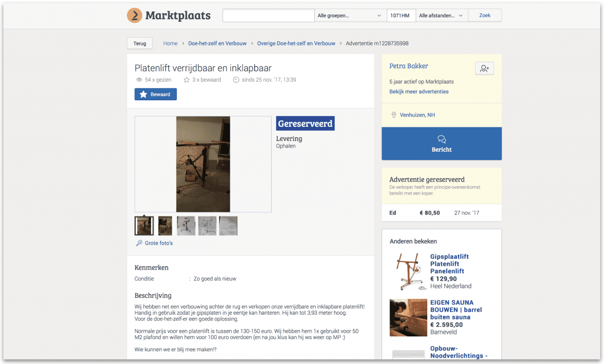This screenshot has width=605, height=364.
Task: Click the follow seller person-plus icon
Action: click(x=484, y=68)
